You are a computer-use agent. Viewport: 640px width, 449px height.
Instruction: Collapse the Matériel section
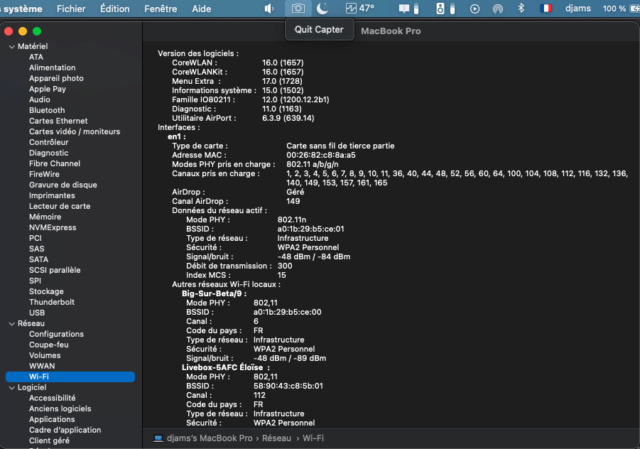point(11,47)
